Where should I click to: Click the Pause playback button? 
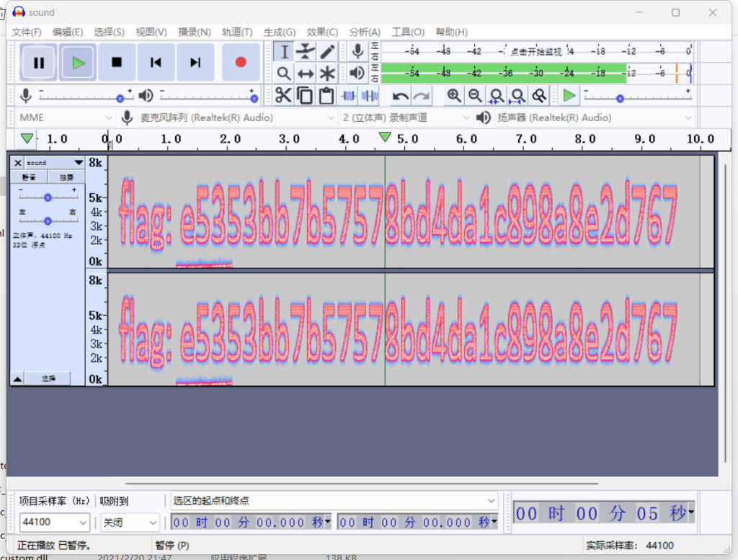tap(39, 63)
